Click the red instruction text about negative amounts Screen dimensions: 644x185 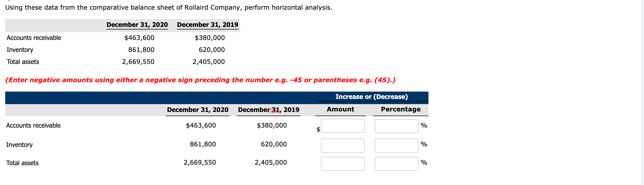201,80
